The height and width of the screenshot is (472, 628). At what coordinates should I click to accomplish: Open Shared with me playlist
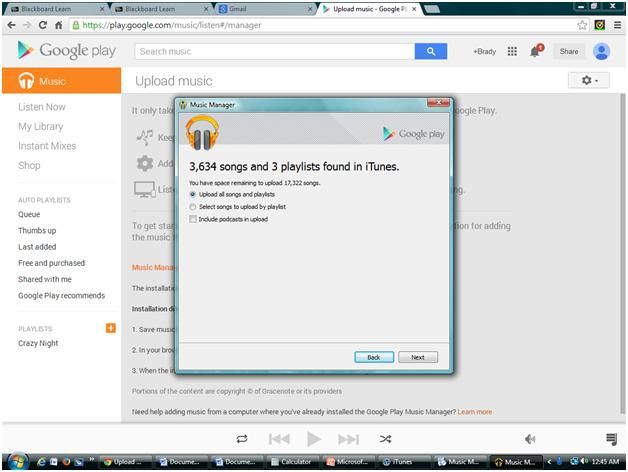(x=44, y=279)
